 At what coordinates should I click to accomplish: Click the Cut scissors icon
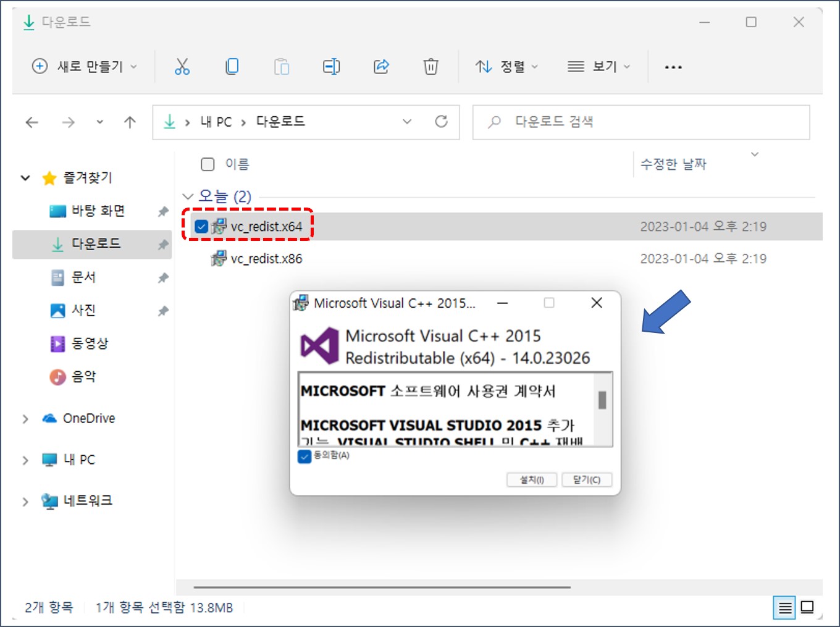pos(182,66)
